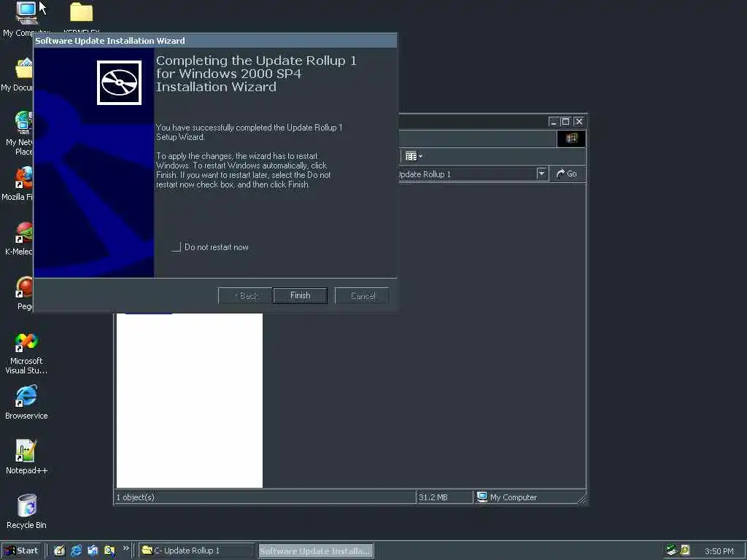Launch Internet Explorer from Quick Launch
747x560 pixels.
pyautogui.click(x=76, y=551)
